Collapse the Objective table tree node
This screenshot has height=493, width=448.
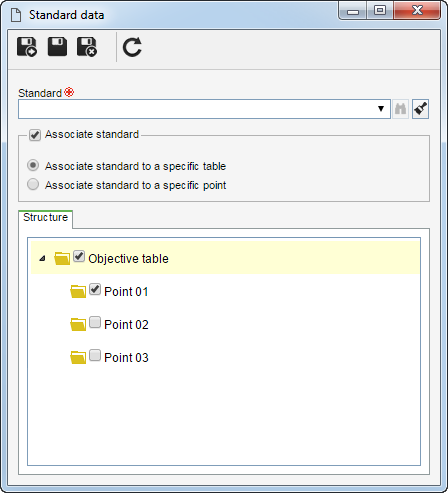click(42, 258)
